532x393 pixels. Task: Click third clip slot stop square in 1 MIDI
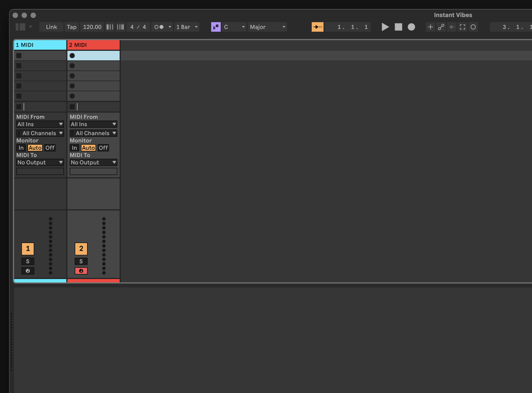[19, 76]
